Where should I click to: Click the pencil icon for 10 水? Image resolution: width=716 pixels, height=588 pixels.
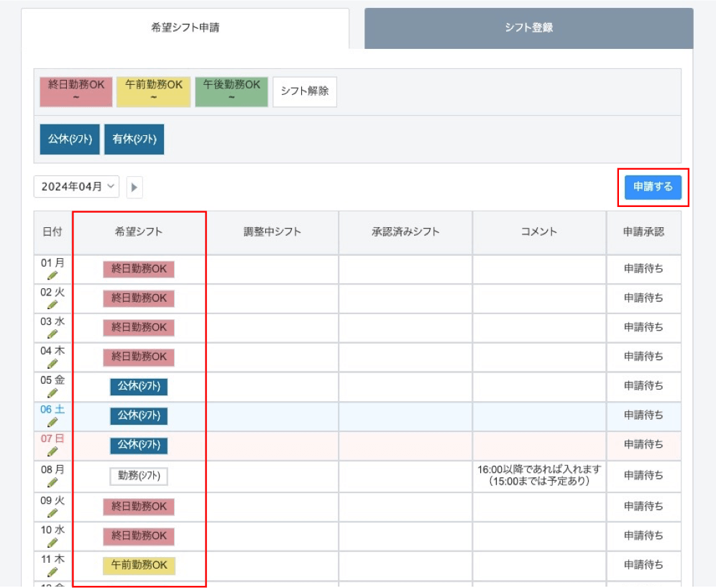tap(52, 542)
